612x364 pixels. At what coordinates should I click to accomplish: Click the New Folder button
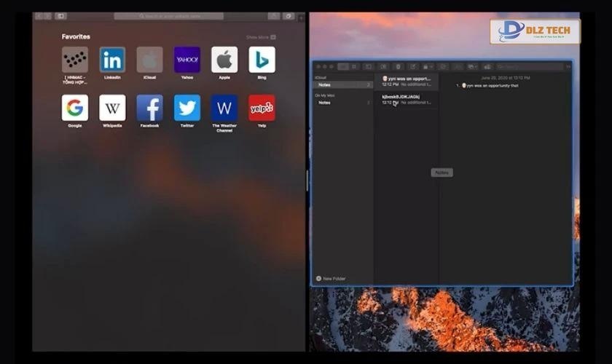tap(331, 278)
